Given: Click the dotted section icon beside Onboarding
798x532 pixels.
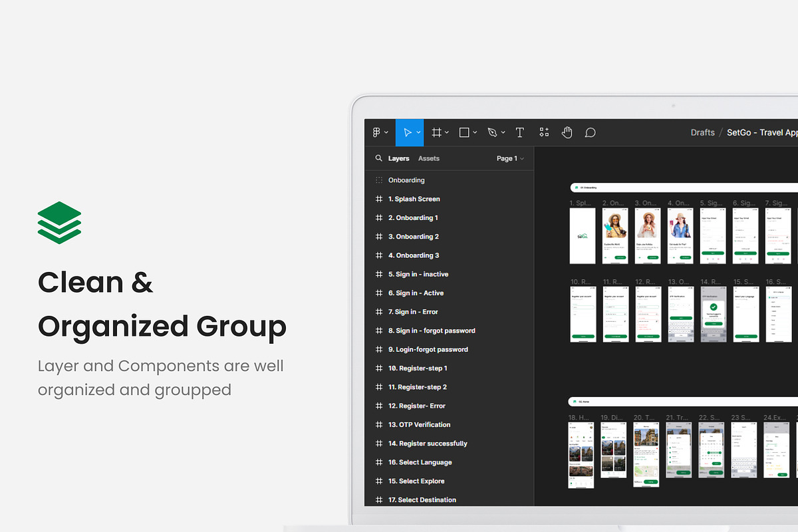Looking at the screenshot, I should click(x=379, y=180).
